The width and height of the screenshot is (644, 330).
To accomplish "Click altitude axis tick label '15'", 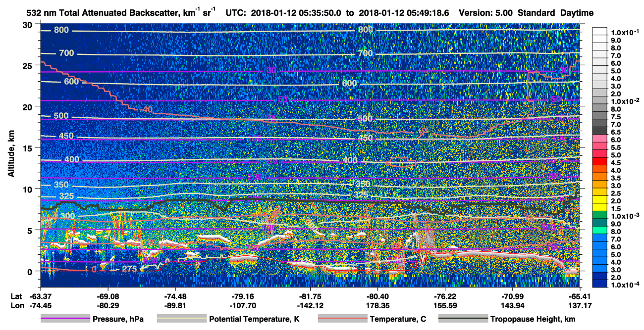I will (x=28, y=148).
